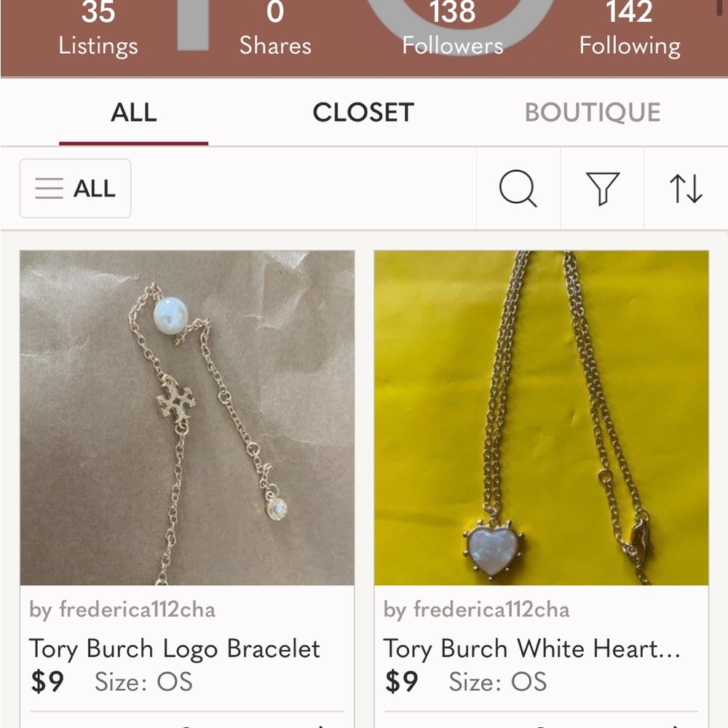The width and height of the screenshot is (728, 728).
Task: Select the ALL tab
Action: click(x=134, y=113)
